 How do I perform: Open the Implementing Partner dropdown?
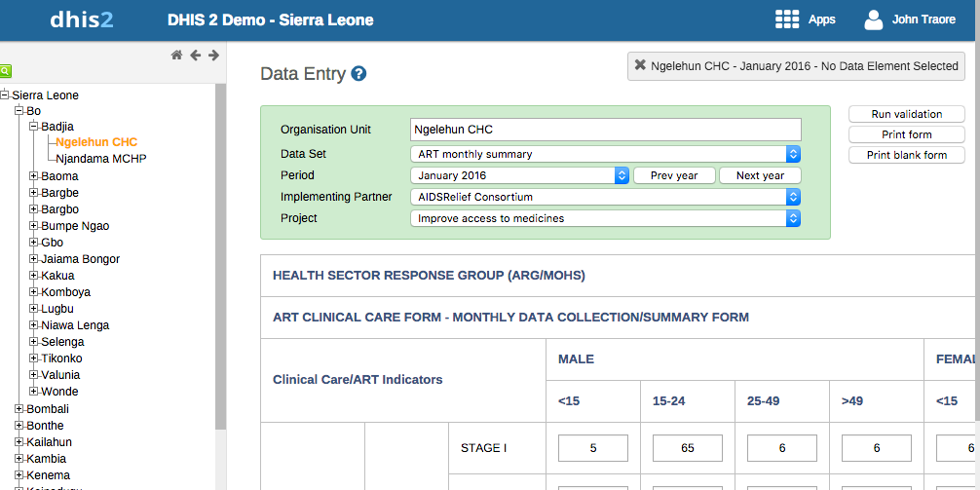coord(605,197)
